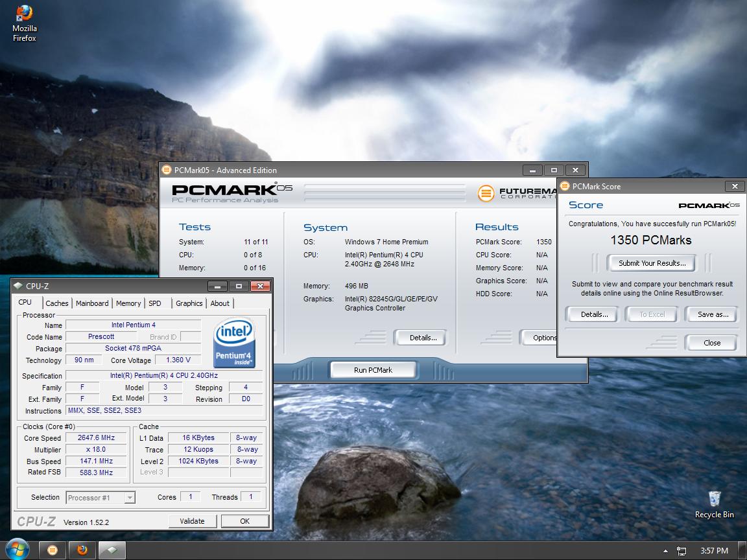
Task: Click the Core Voltage value 1.360 V
Action: 178,360
